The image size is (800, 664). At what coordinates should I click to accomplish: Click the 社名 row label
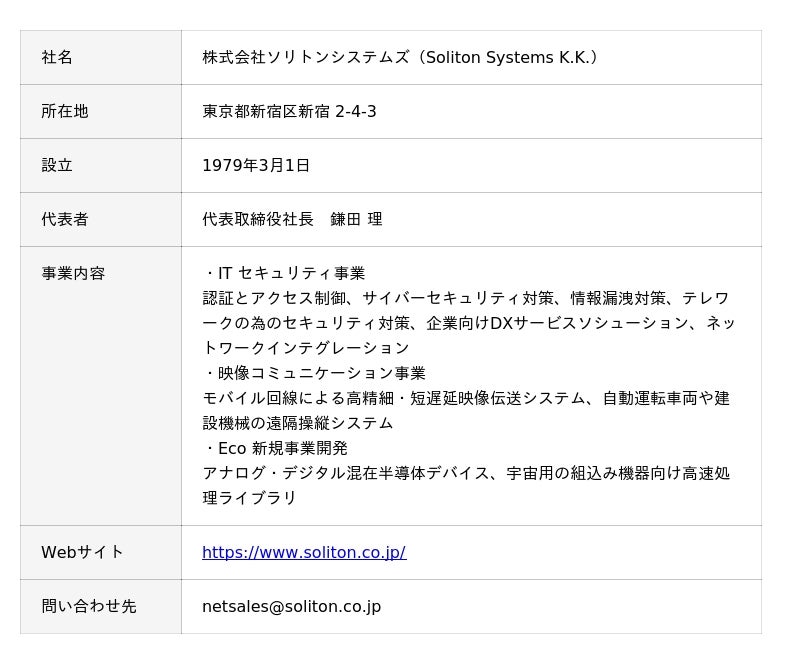tap(57, 57)
